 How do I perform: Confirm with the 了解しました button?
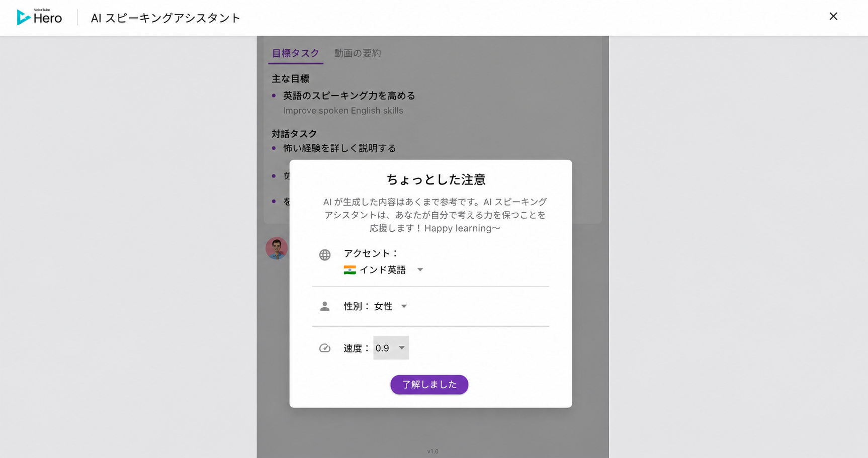coord(429,385)
